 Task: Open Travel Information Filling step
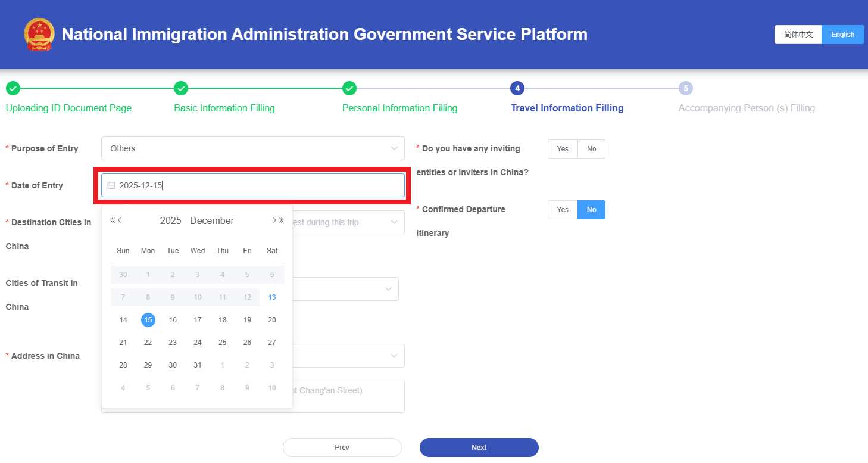567,108
